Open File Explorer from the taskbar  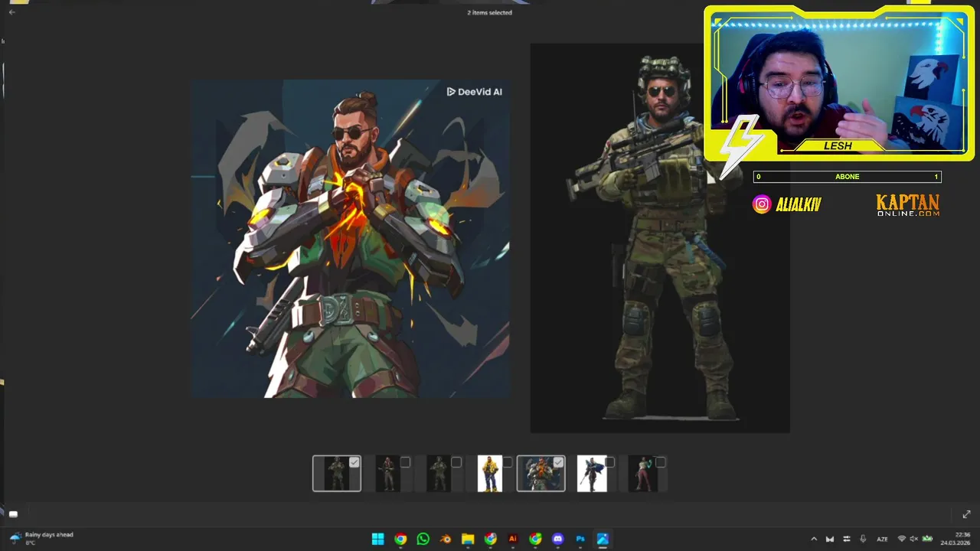(x=468, y=539)
